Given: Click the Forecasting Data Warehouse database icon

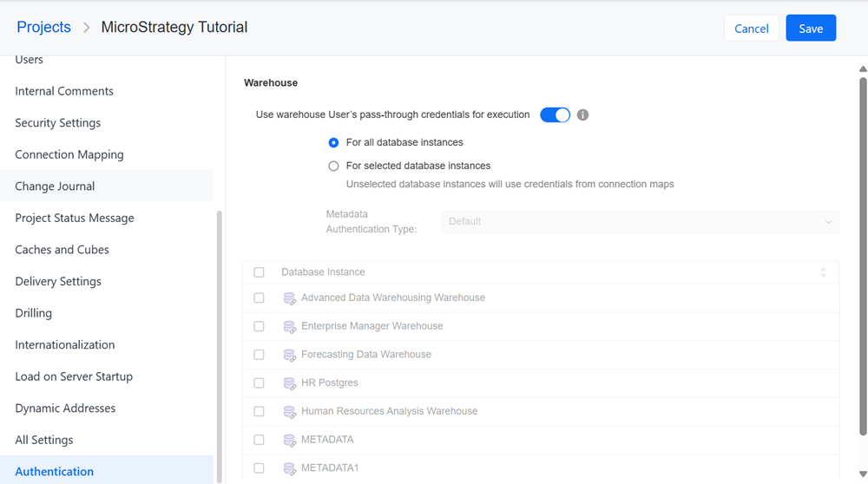Looking at the screenshot, I should 289,355.
